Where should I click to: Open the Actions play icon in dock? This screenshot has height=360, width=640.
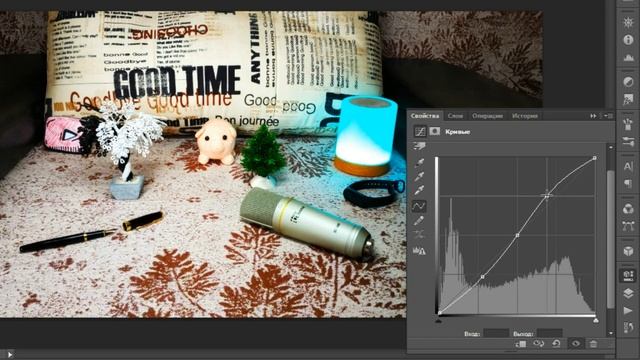tap(628, 310)
